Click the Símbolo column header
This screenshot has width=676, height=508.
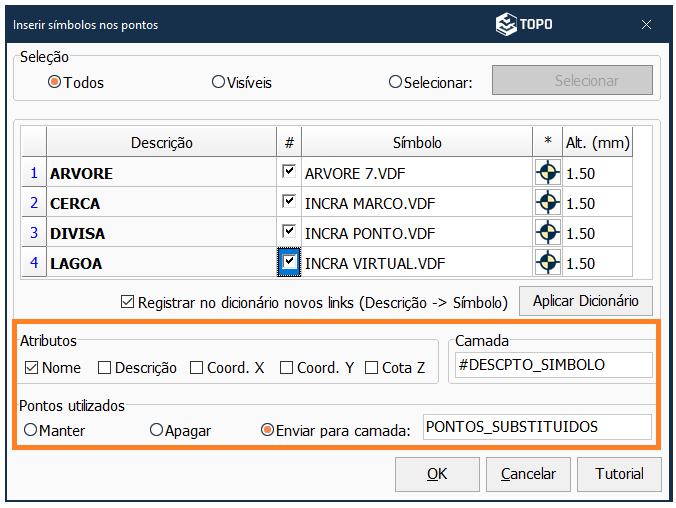(x=417, y=143)
